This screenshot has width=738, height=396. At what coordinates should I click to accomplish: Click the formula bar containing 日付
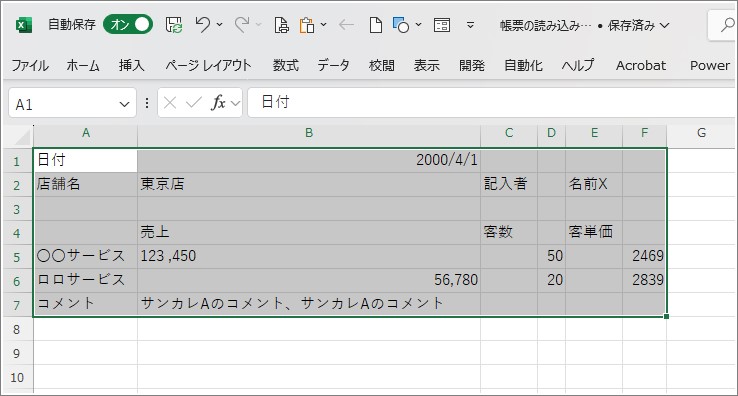[492, 102]
